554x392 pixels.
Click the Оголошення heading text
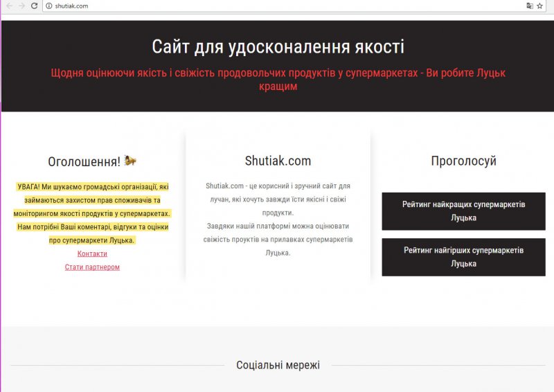(x=84, y=161)
